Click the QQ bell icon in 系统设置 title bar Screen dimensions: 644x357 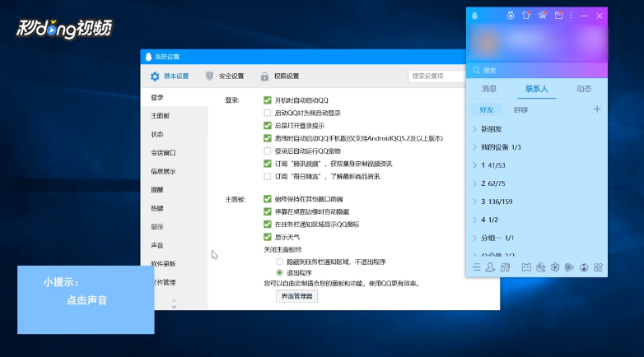coord(148,57)
